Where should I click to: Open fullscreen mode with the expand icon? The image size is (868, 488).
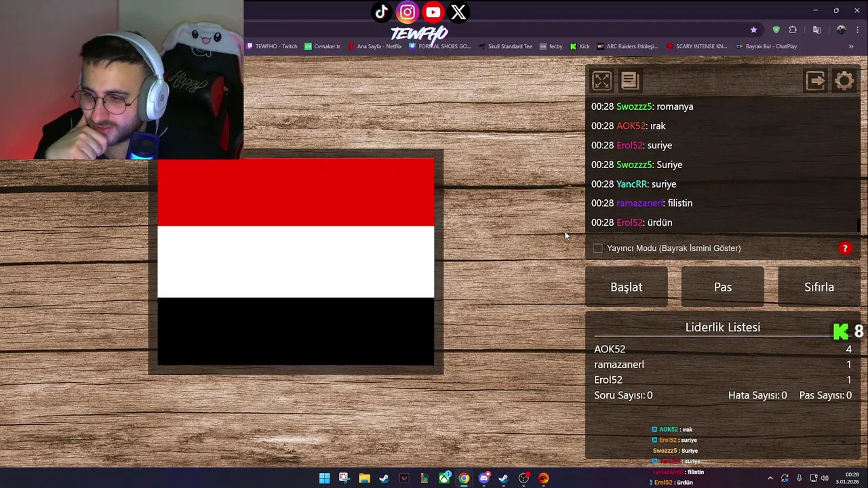601,81
